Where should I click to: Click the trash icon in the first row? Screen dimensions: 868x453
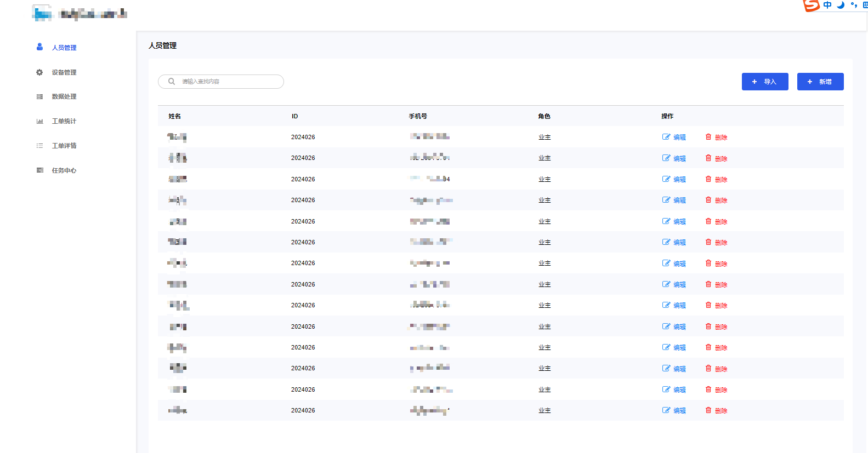(708, 137)
